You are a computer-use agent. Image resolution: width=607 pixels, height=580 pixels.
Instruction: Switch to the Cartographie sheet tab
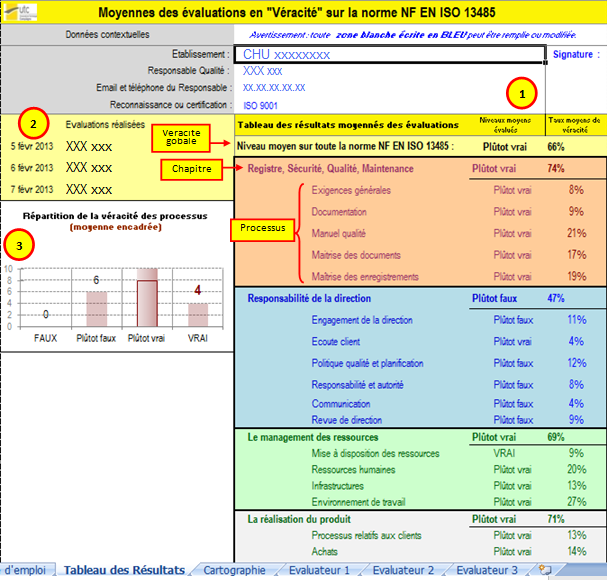tap(234, 570)
